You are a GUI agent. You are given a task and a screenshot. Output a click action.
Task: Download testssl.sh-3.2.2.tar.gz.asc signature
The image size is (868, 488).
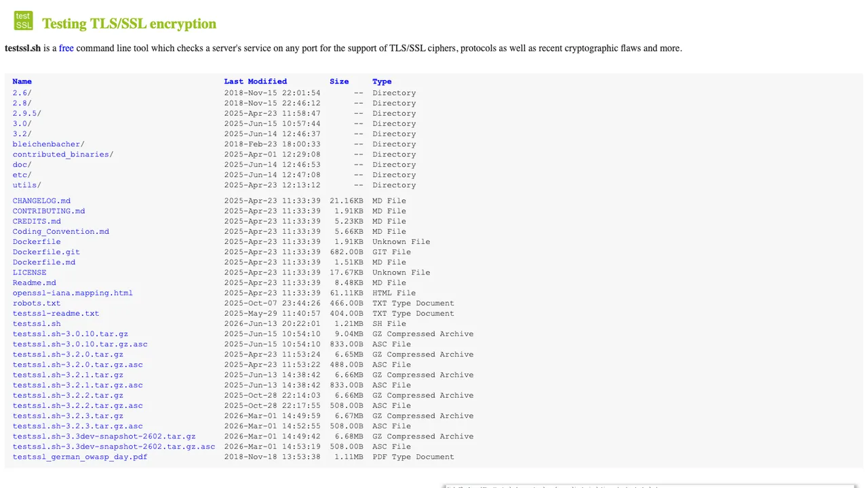click(x=77, y=405)
